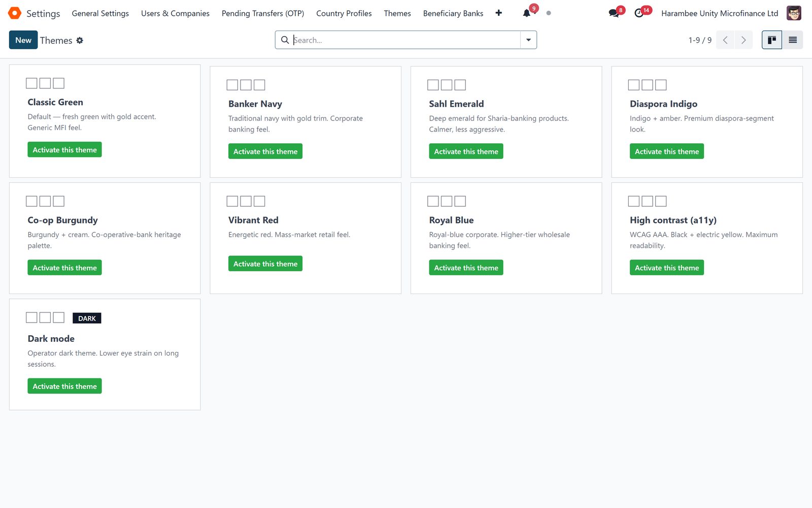Open the Country Profiles menu
812x508 pixels.
tap(344, 13)
